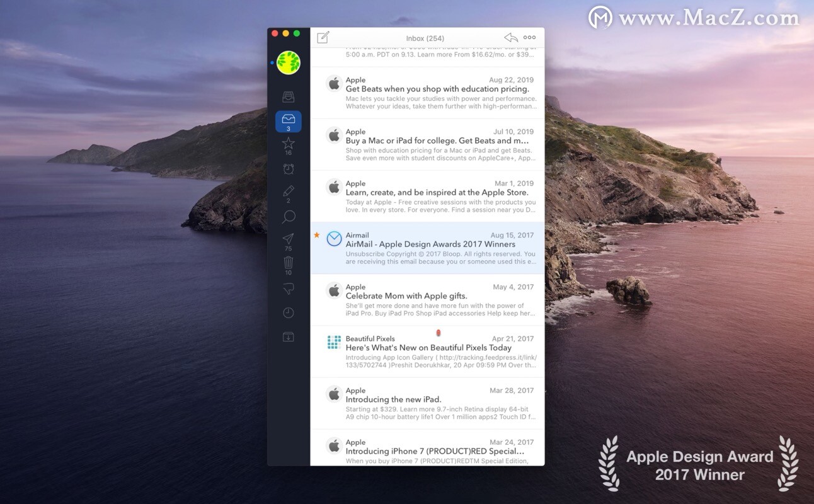Open 'Here's What's New on Beautiful Pixels'
The width and height of the screenshot is (814, 504).
click(x=427, y=351)
